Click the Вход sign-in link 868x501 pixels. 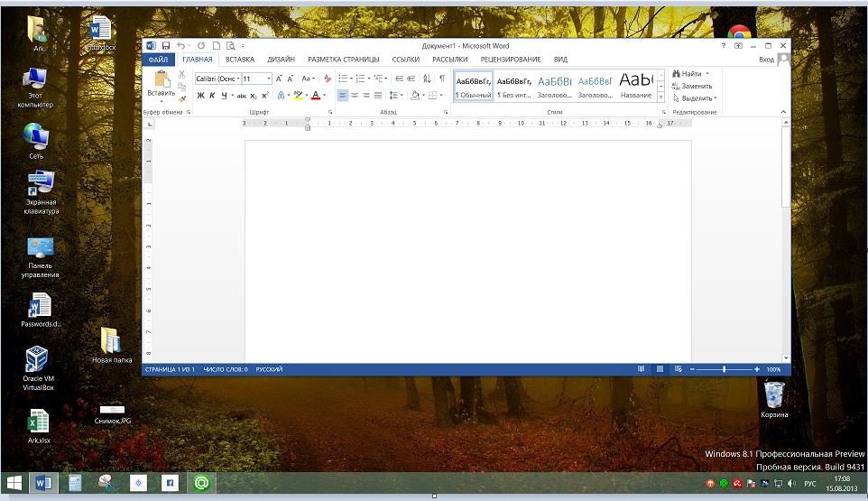766,60
